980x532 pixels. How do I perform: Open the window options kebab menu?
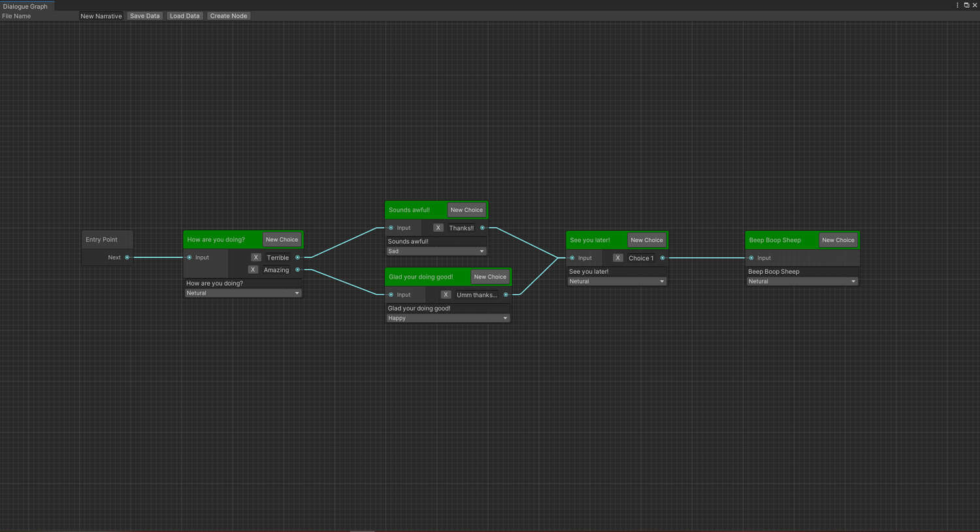click(x=958, y=5)
